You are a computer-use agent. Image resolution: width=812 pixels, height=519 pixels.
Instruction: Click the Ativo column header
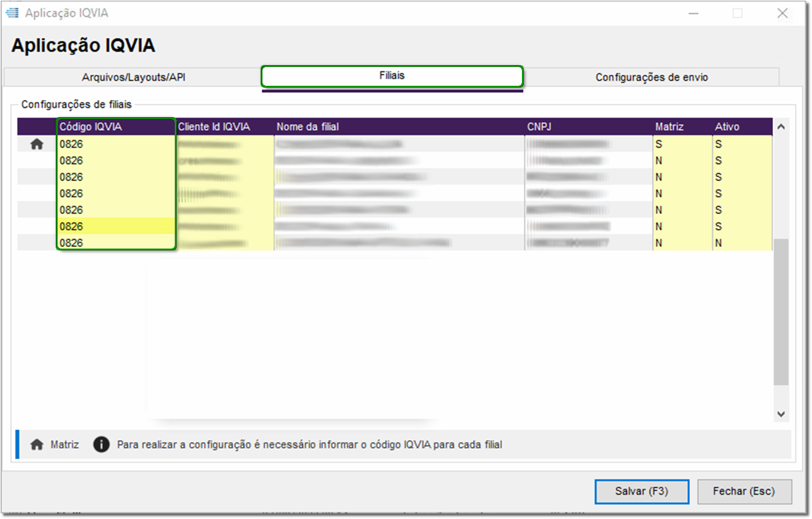pyautogui.click(x=742, y=126)
